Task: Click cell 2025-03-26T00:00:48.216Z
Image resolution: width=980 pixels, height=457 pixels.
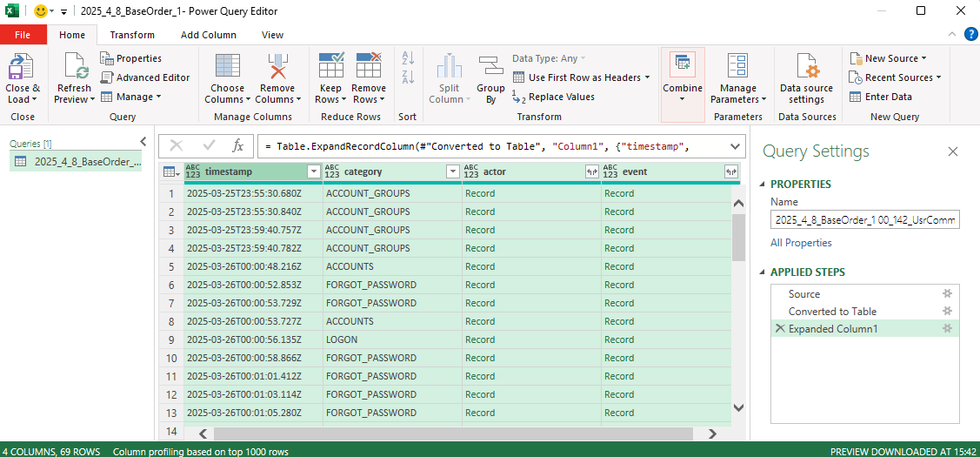Action: 253,266
